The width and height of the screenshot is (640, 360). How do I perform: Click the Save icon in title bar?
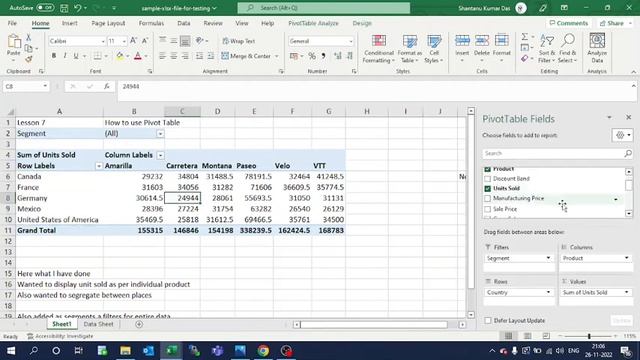coord(64,8)
